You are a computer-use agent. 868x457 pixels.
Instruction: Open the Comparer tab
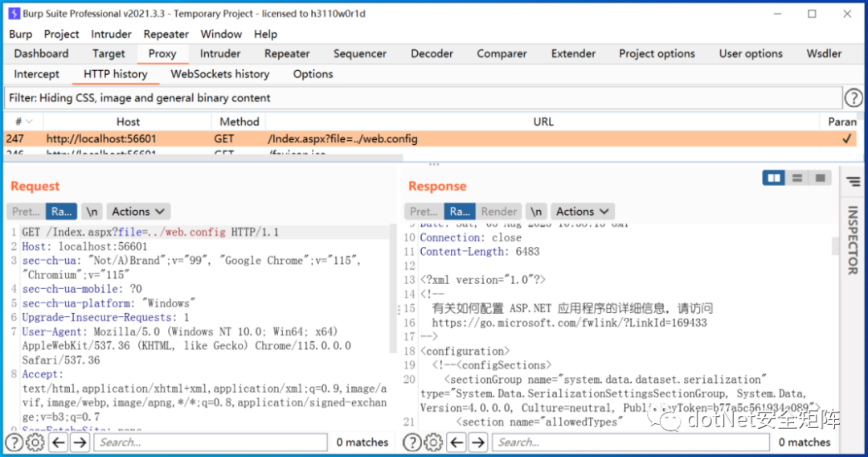pyautogui.click(x=502, y=54)
